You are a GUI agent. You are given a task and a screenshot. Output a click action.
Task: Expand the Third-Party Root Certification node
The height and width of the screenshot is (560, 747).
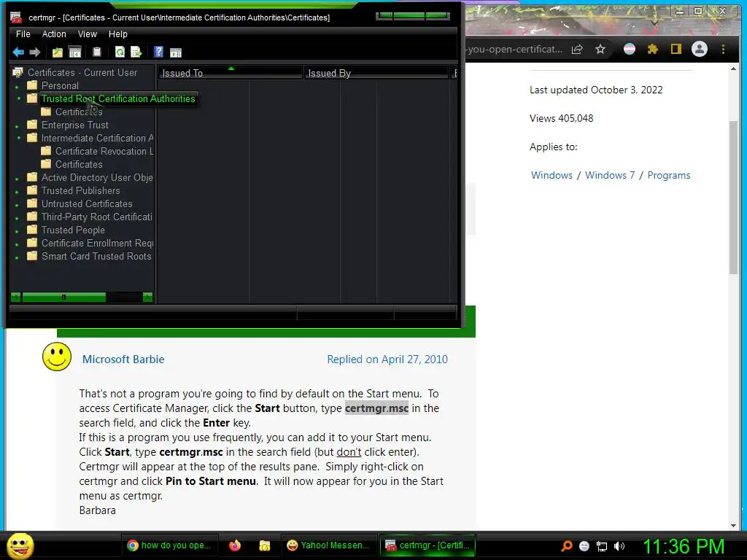(x=18, y=218)
